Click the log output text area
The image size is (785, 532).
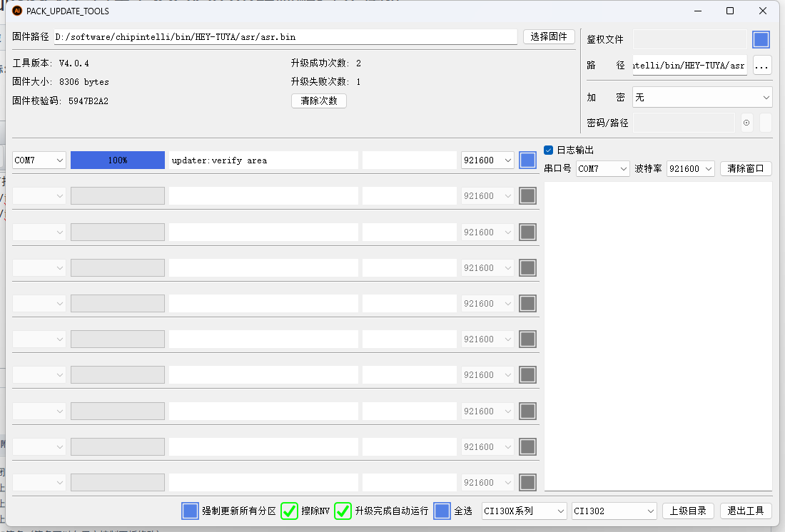click(658, 336)
